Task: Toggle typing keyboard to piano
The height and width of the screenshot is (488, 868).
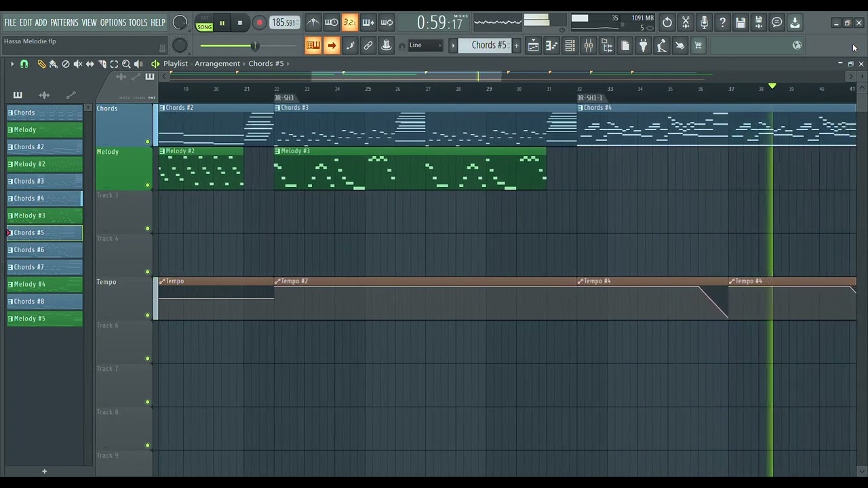Action: tap(313, 45)
